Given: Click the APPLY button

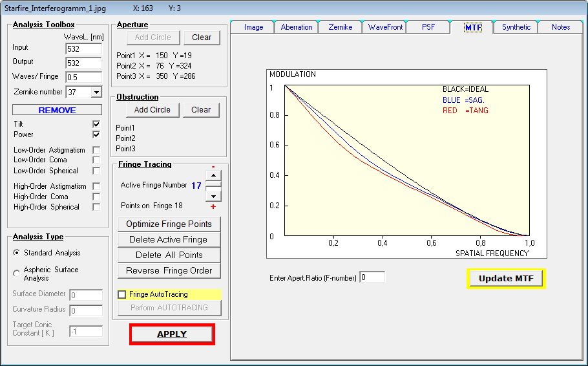Looking at the screenshot, I should [x=172, y=334].
